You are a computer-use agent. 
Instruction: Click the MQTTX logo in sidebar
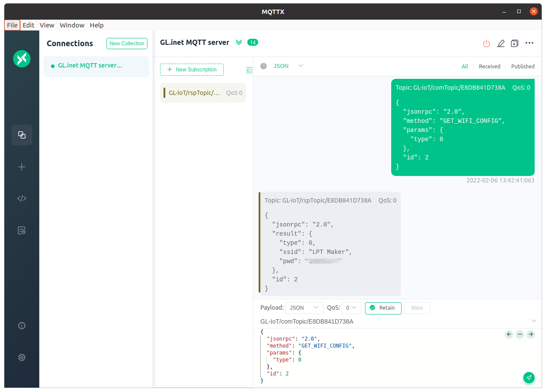point(22,58)
